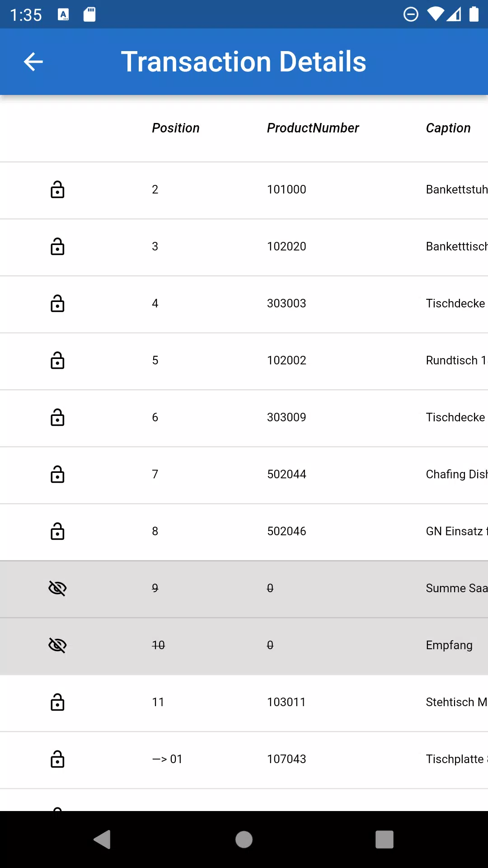Tap Android recent apps square button

pyautogui.click(x=385, y=840)
